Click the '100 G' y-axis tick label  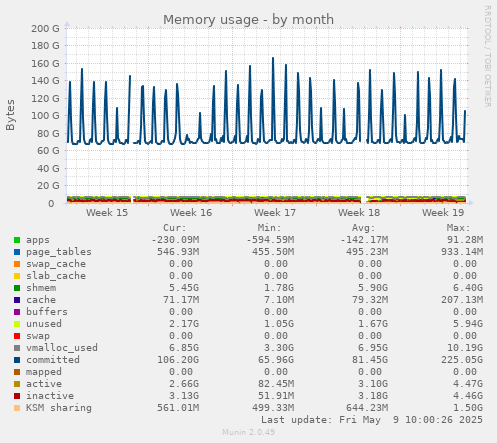pos(45,116)
